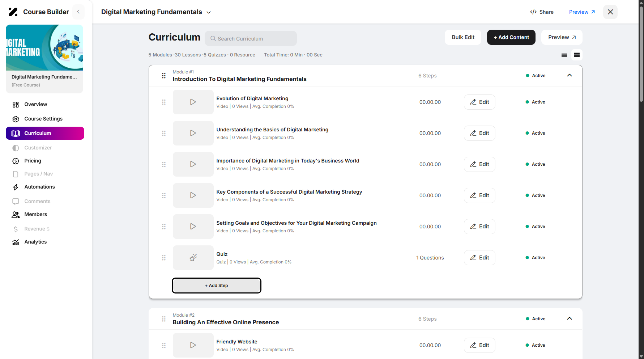Collapse Module #1 with its chevron
Screen dimensions: 644x359
click(570, 75)
